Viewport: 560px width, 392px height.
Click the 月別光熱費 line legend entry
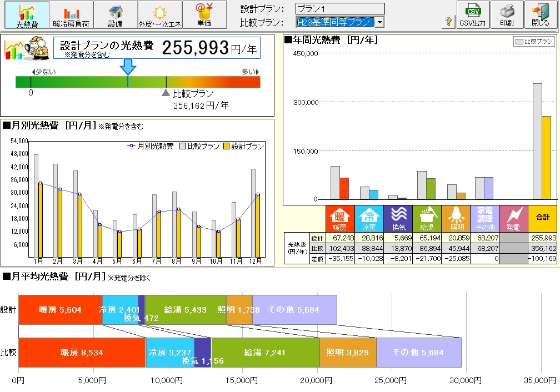151,146
